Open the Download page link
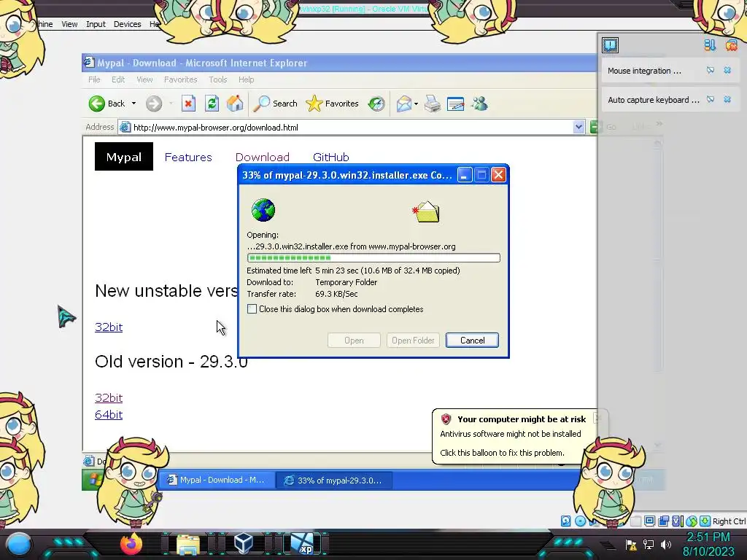The height and width of the screenshot is (560, 747). pos(263,157)
